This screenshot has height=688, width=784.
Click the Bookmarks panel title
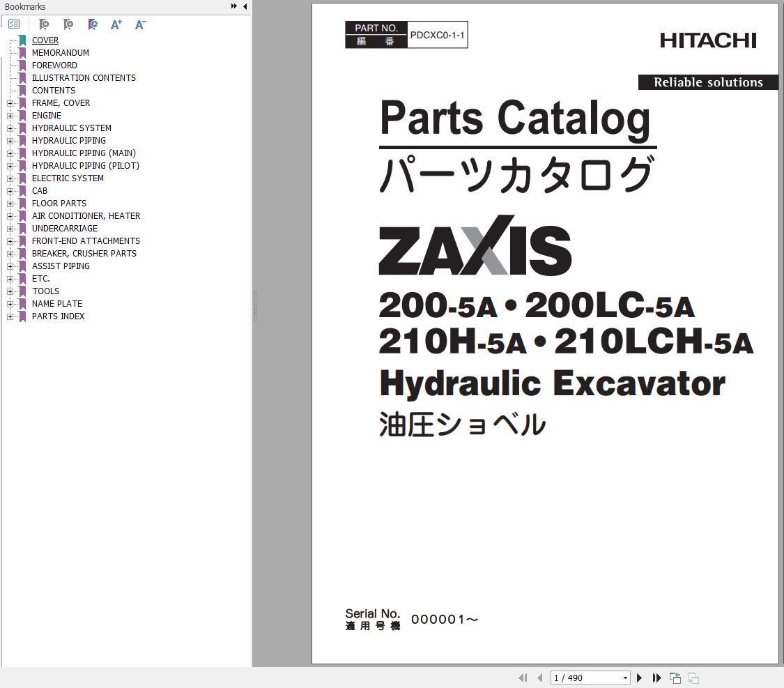tap(25, 6)
